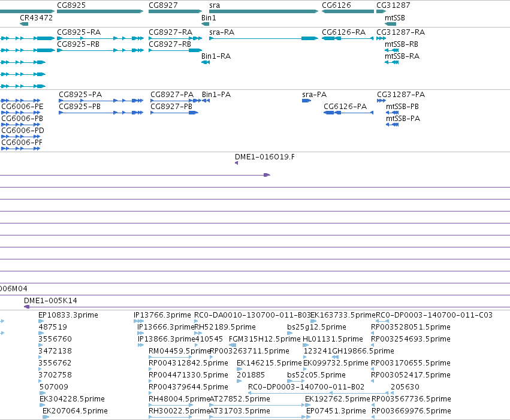Click the IP13766.3prime EST label
Image resolution: width=510 pixels, height=420 pixels.
162,315
